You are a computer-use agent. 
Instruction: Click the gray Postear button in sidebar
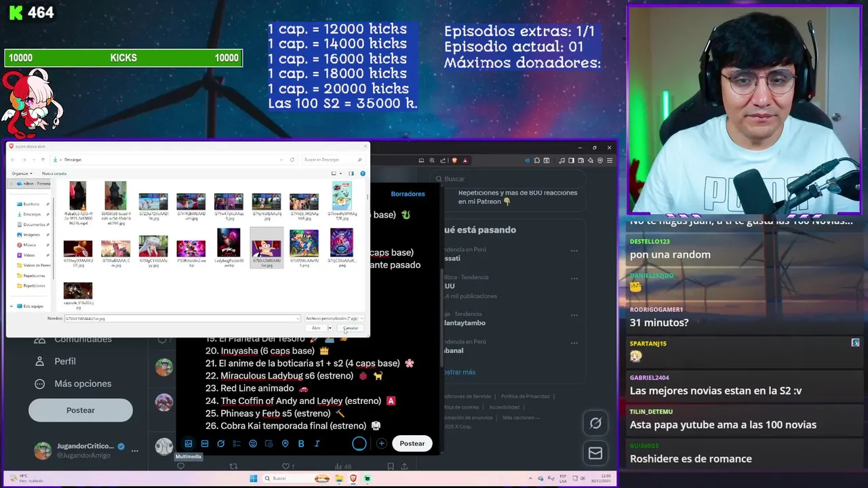[x=80, y=410]
